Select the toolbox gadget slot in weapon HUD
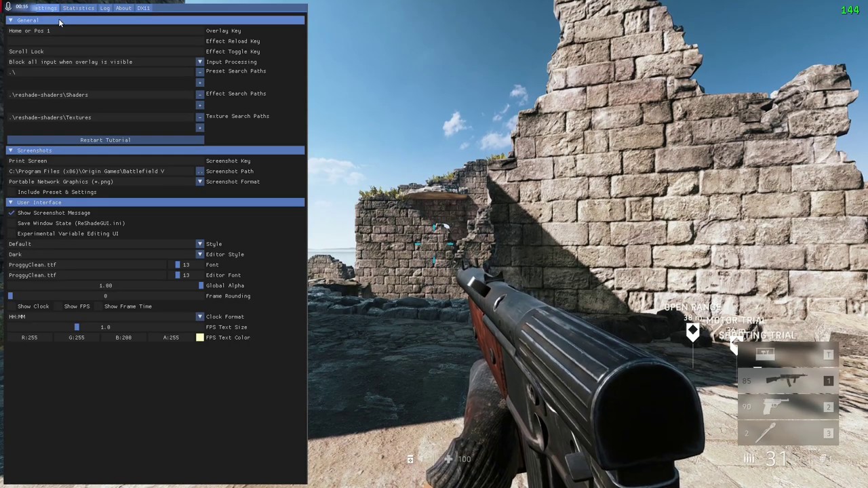 pyautogui.click(x=789, y=354)
